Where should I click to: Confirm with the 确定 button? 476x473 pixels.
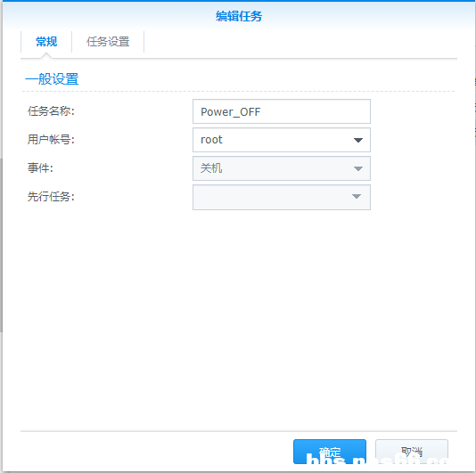330,452
